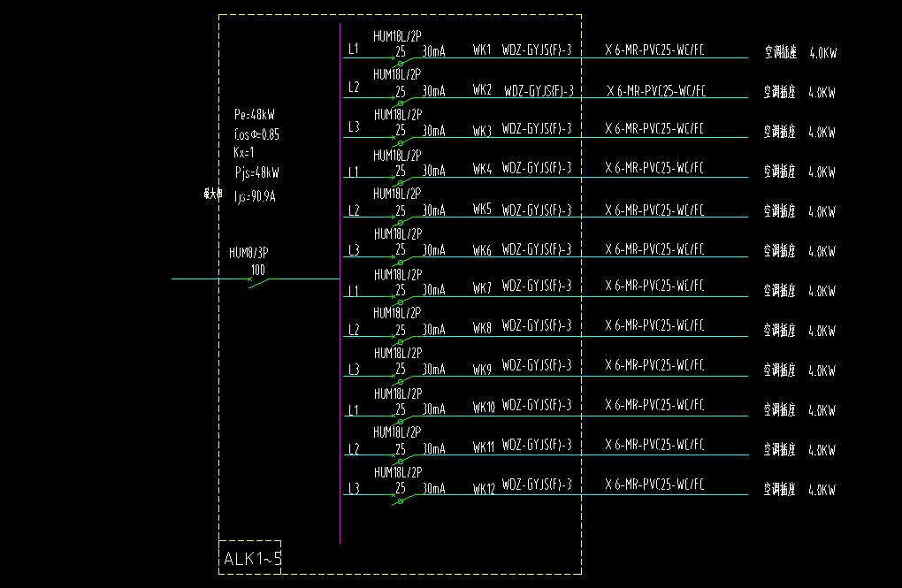
Task: Select the WK12 circuit label
Action: pyautogui.click(x=484, y=489)
